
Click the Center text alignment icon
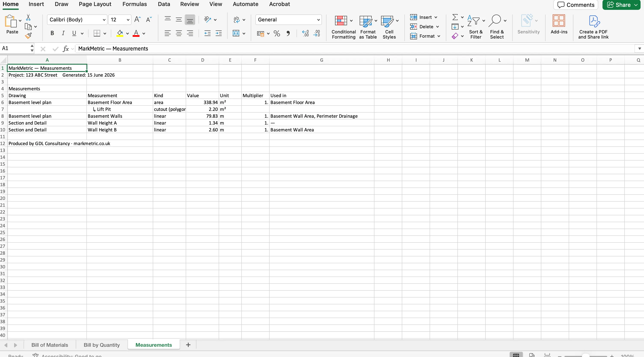tap(179, 33)
